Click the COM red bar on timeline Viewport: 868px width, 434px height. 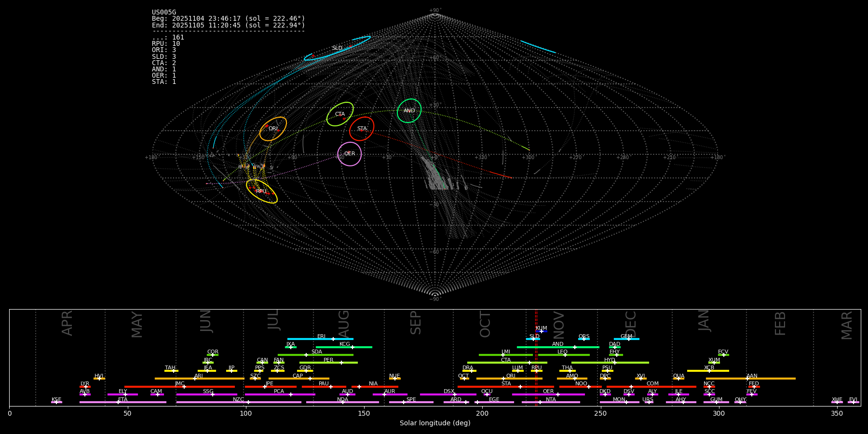[x=651, y=386]
